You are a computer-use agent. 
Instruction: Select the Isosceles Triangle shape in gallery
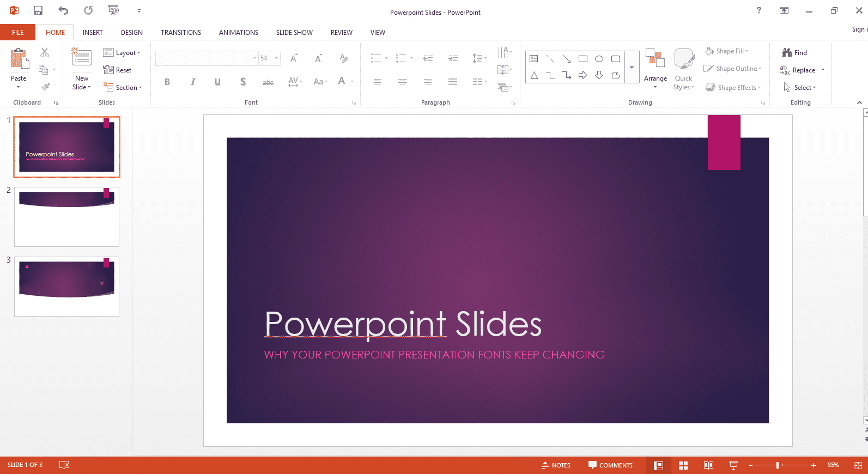[534, 75]
